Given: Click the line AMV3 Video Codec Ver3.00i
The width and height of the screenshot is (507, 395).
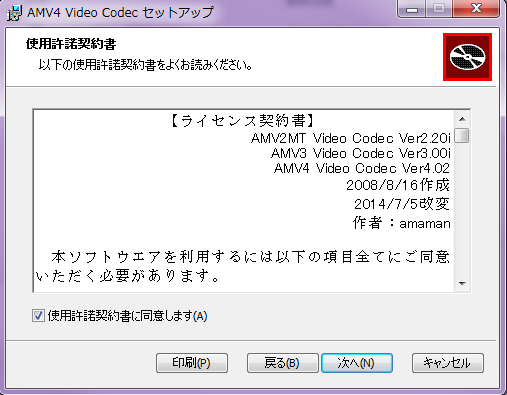Looking at the screenshot, I should click(361, 153).
